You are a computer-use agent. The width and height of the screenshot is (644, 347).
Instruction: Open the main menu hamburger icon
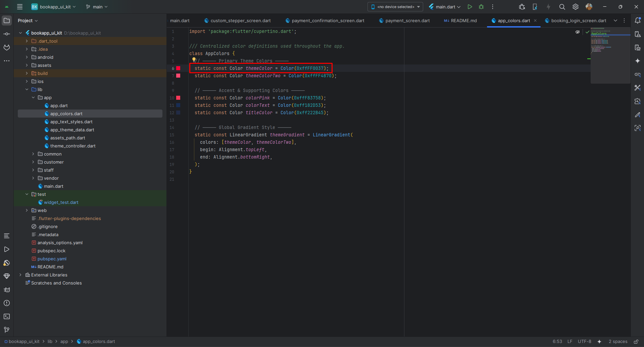click(x=20, y=7)
